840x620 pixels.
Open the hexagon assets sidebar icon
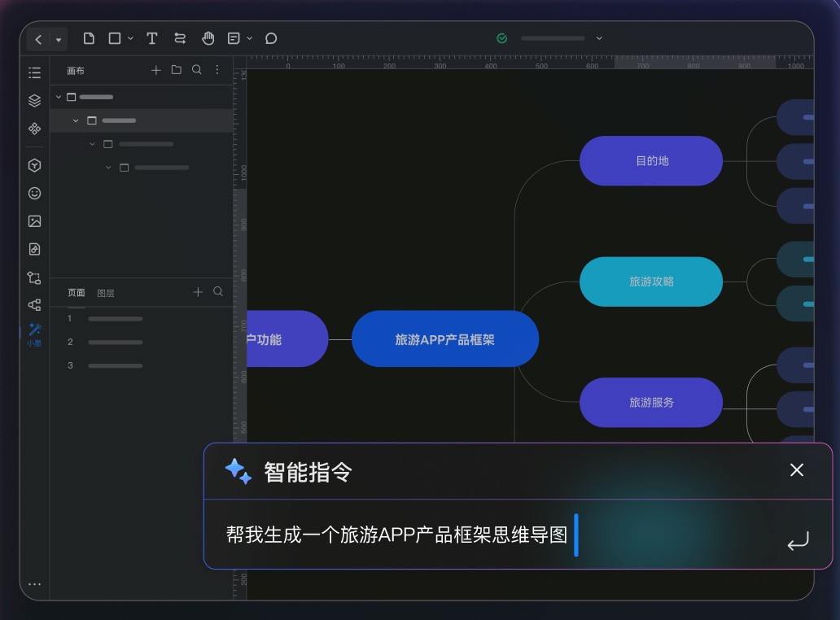point(34,165)
